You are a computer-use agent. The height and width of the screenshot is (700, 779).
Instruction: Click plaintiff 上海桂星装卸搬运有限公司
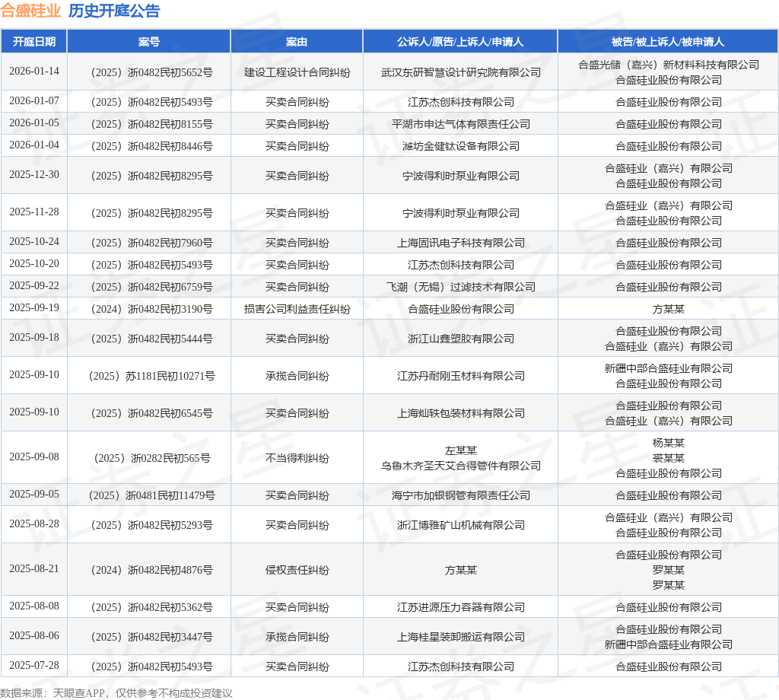click(460, 637)
